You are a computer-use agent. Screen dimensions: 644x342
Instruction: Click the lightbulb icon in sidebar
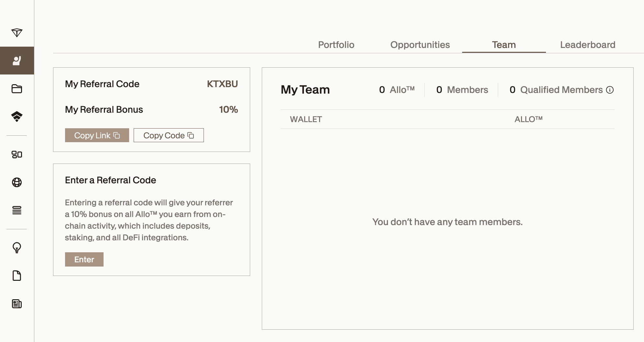[x=17, y=248]
